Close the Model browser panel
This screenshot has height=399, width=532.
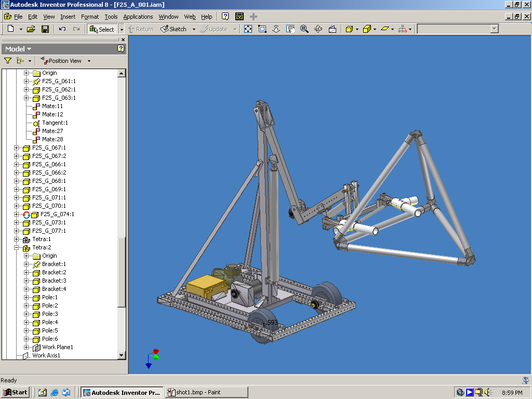[x=123, y=39]
